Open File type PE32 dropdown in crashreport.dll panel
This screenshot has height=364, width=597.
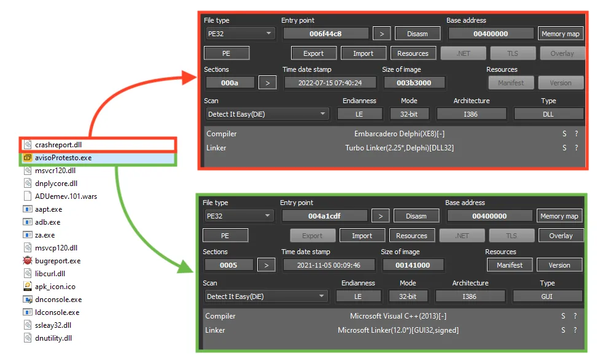(240, 34)
